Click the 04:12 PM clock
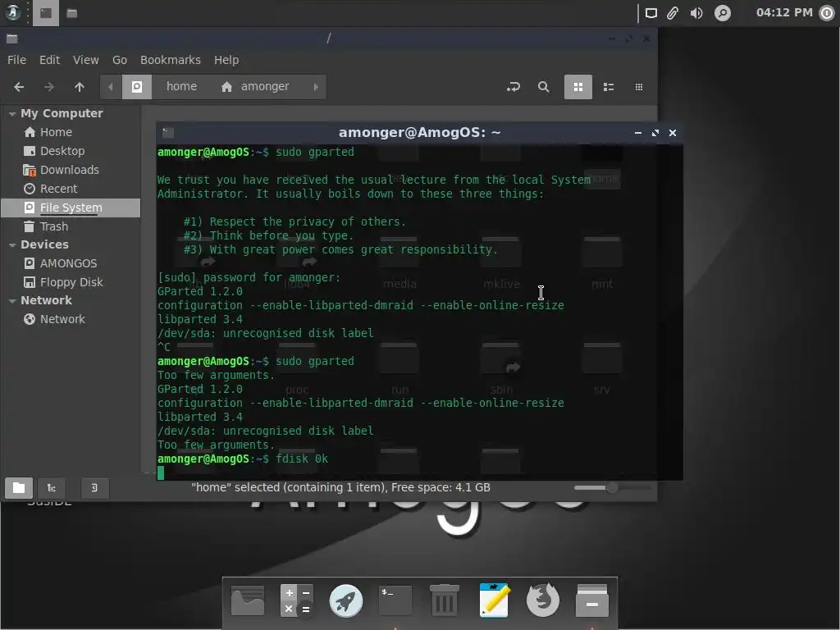Image resolution: width=840 pixels, height=630 pixels. click(x=784, y=12)
